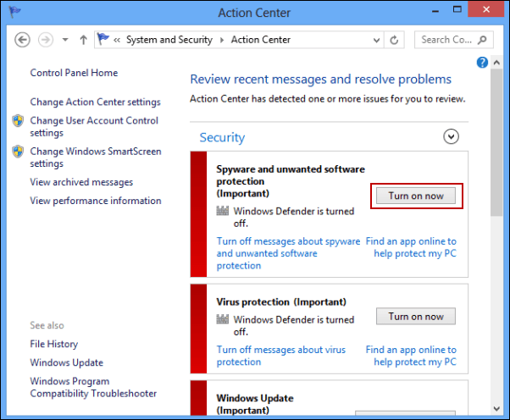Find an app online for virus protection

pyautogui.click(x=411, y=356)
